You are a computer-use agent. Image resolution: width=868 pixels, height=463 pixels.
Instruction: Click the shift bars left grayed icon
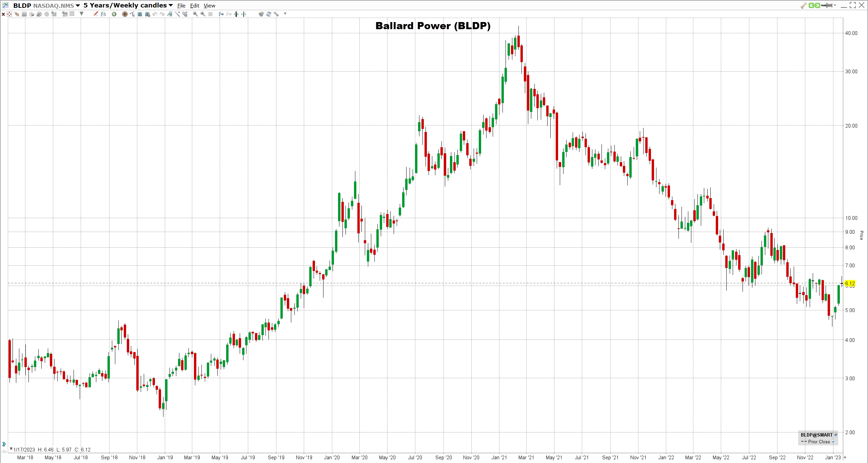(229, 14)
